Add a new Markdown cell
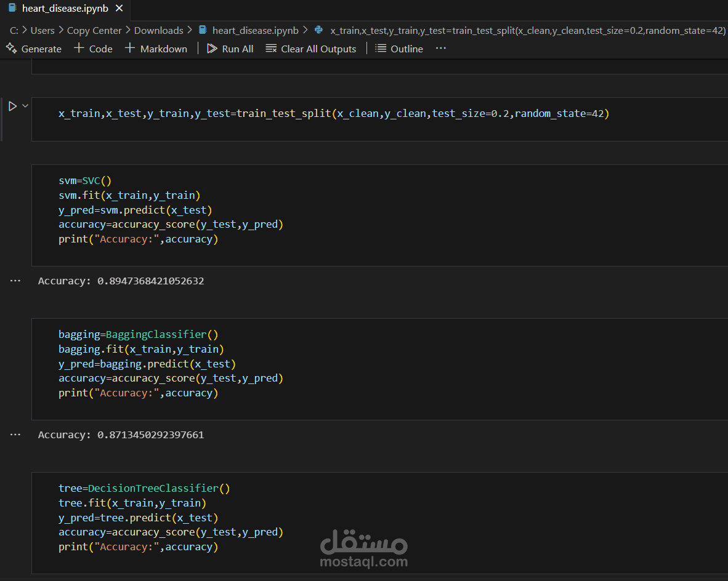Screen dimensions: 728x581 (156, 49)
